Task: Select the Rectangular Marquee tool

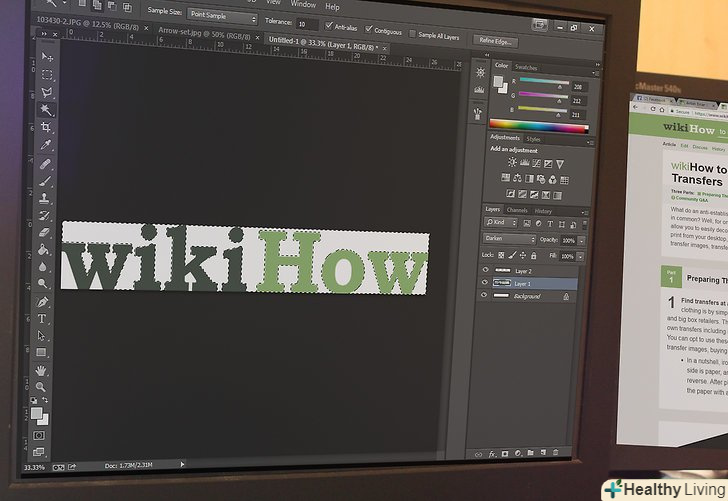Action: click(x=47, y=74)
